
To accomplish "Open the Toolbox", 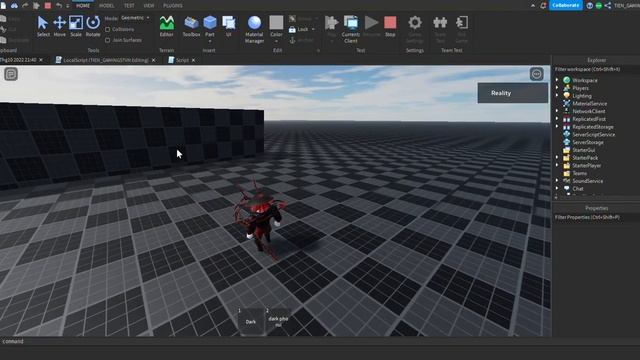I will pyautogui.click(x=191, y=26).
